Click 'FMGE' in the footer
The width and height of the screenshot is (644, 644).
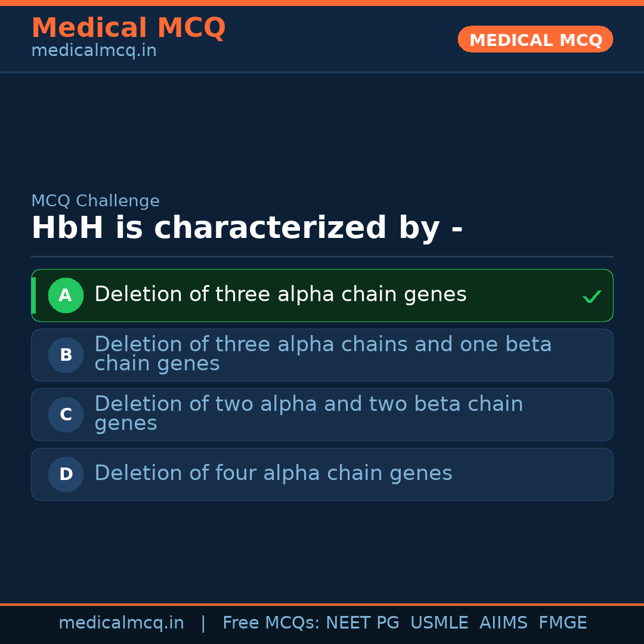click(x=562, y=623)
